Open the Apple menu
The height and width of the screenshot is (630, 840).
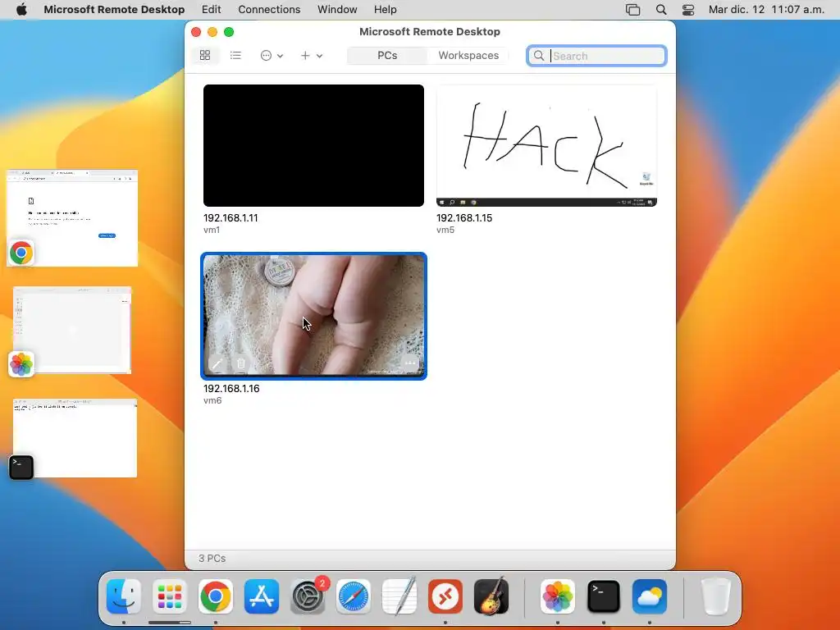coord(21,10)
